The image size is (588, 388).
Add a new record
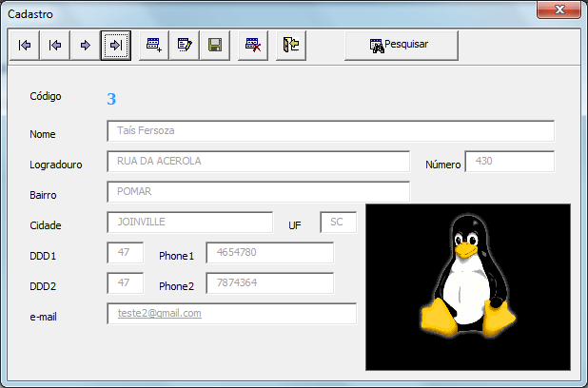click(153, 45)
